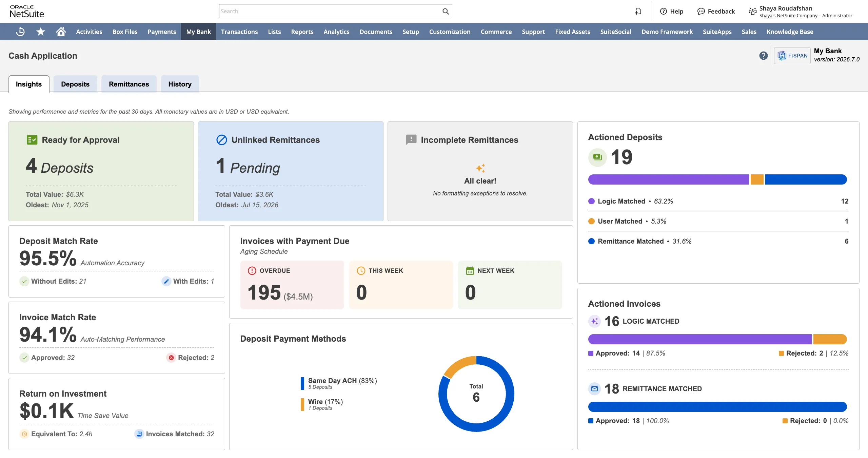The width and height of the screenshot is (868, 458).
Task: Click the All clear sparkle icon
Action: point(480,168)
